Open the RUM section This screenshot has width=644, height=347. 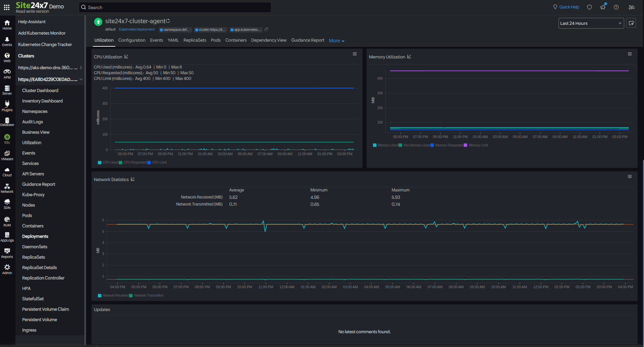coord(7,222)
